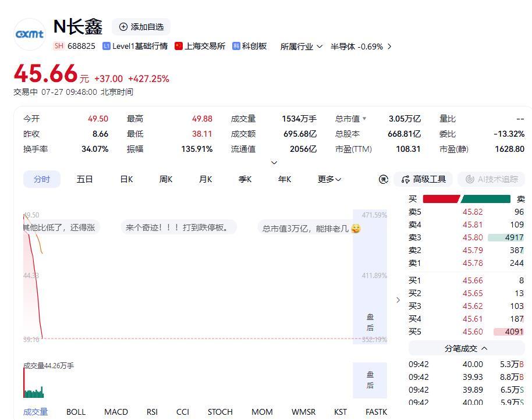
Task: Toggle the 总市值 dropdown triangle
Action: [x=364, y=119]
